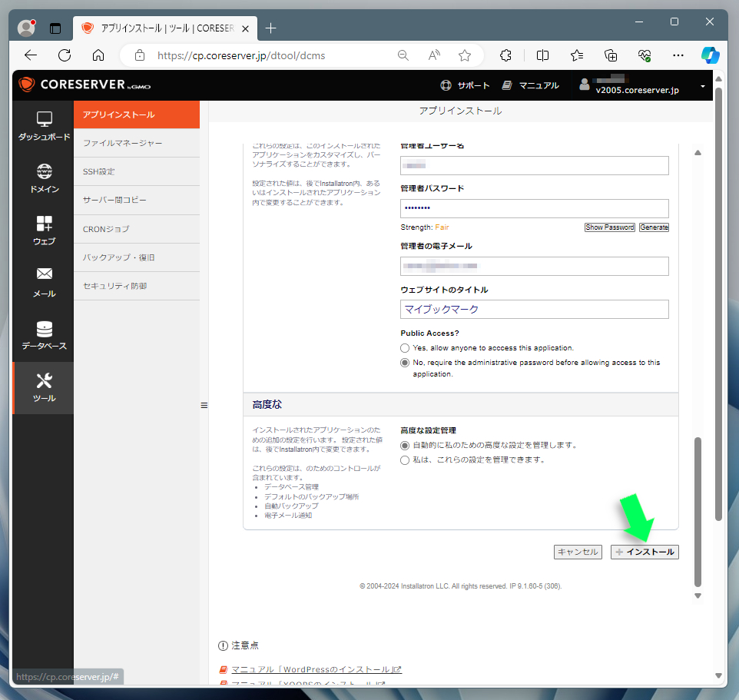
Task: Click the 管理者パスワード input field
Action: coord(535,208)
